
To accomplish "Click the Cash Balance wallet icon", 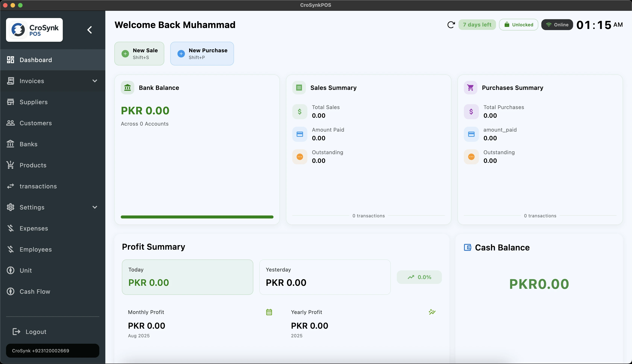I will tap(467, 247).
